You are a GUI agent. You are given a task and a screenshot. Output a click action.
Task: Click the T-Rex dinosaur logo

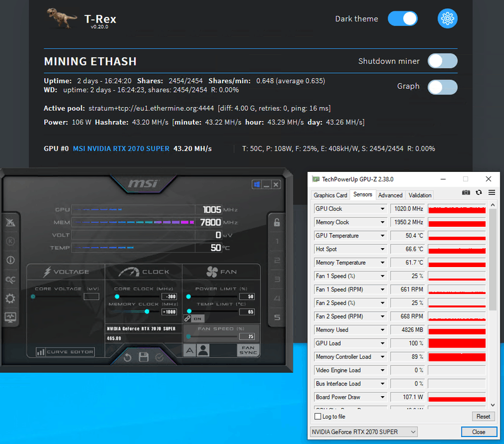click(x=62, y=18)
